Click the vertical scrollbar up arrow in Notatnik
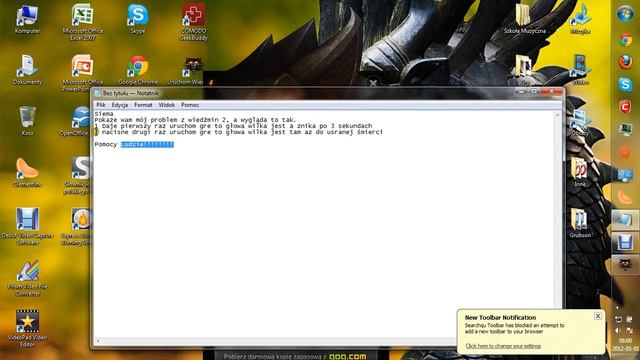 (x=558, y=115)
